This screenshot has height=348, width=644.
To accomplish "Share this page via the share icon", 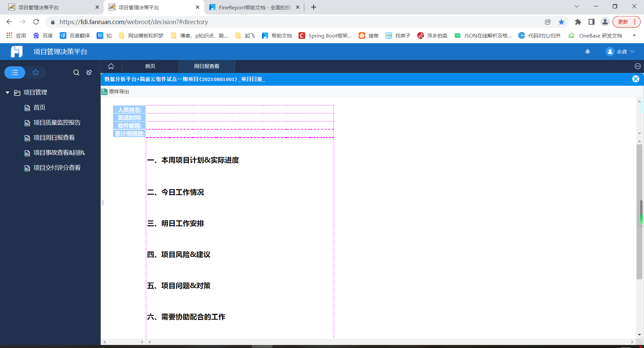I will [x=548, y=22].
